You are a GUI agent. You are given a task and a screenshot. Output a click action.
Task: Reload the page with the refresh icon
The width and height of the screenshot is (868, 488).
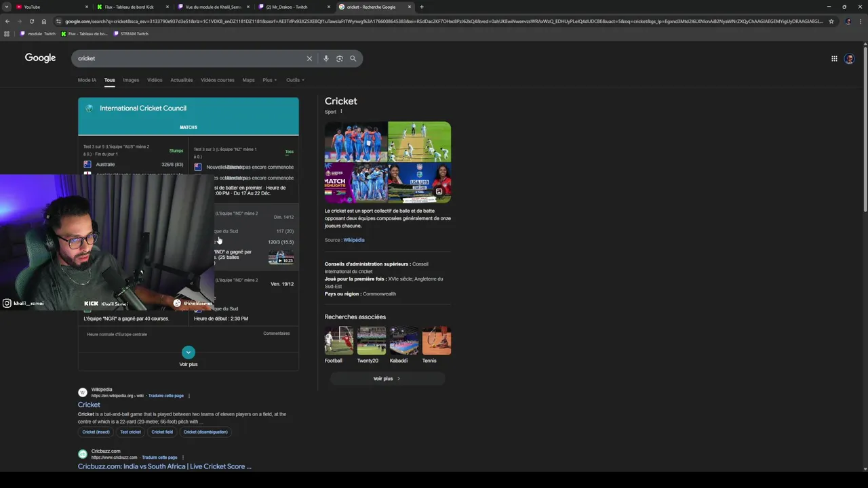(x=31, y=21)
